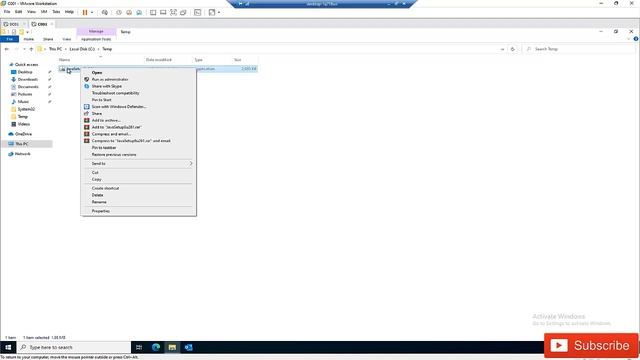
Task: Choose Delete in the context menu
Action: [138, 195]
